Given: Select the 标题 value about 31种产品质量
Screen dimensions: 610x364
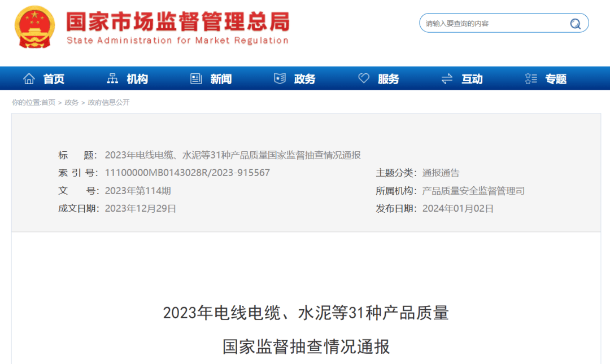Looking at the screenshot, I should (x=233, y=155).
